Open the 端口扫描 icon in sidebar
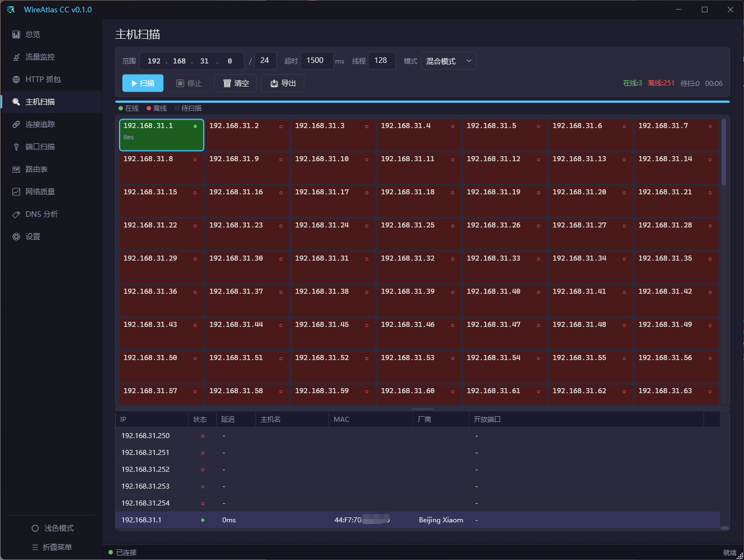The height and width of the screenshot is (560, 744). (x=16, y=147)
